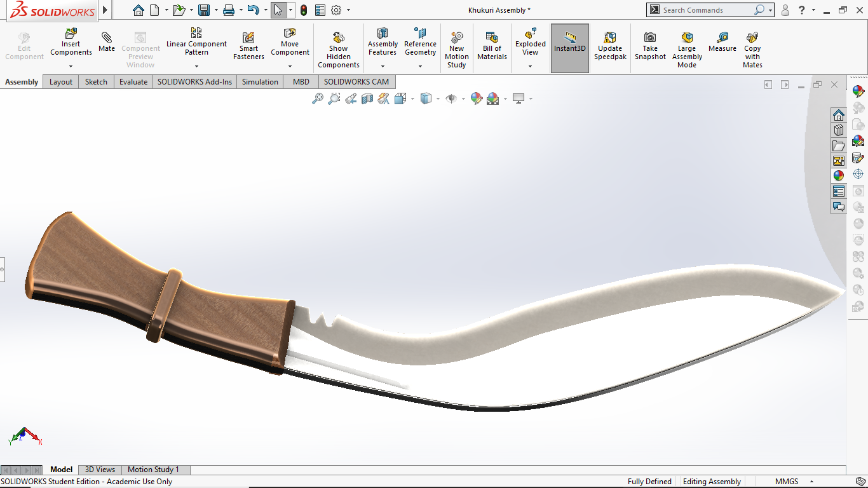Open the Appearances task pane tab
Image resolution: width=868 pixels, height=488 pixels.
pyautogui.click(x=839, y=175)
